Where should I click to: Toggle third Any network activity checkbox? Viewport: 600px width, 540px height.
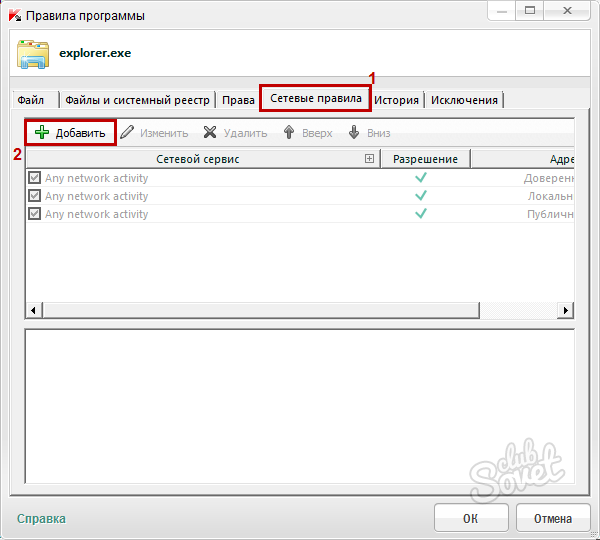point(35,214)
